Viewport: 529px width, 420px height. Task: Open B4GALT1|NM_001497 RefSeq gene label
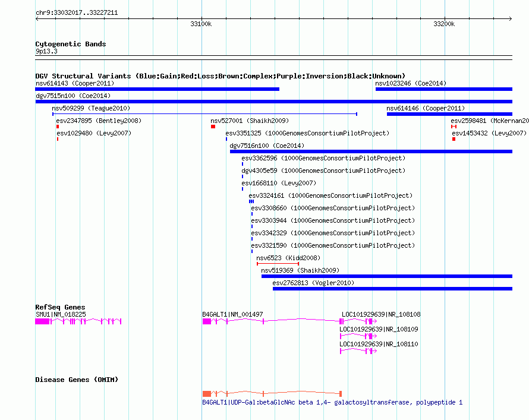pyautogui.click(x=232, y=314)
